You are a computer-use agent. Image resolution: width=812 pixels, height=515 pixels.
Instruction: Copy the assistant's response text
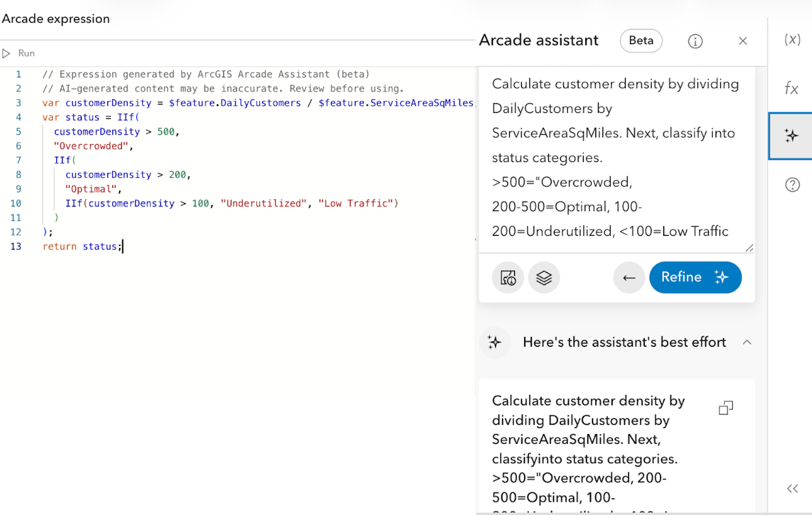[726, 408]
